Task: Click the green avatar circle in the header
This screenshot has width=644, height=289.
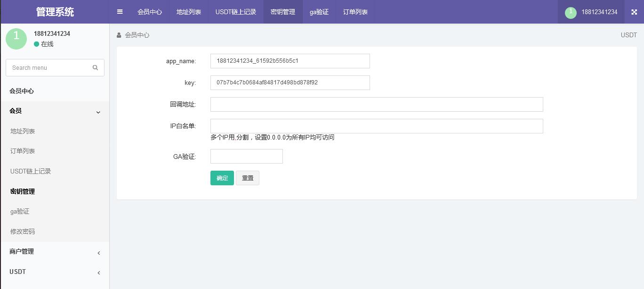Action: coord(571,13)
